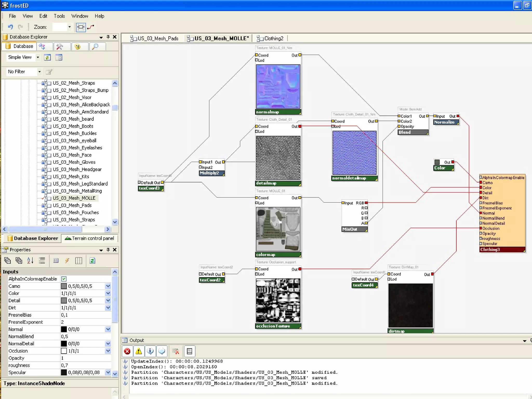Open the Tools menu
Viewport: 532px width, 399px height.
pyautogui.click(x=59, y=16)
